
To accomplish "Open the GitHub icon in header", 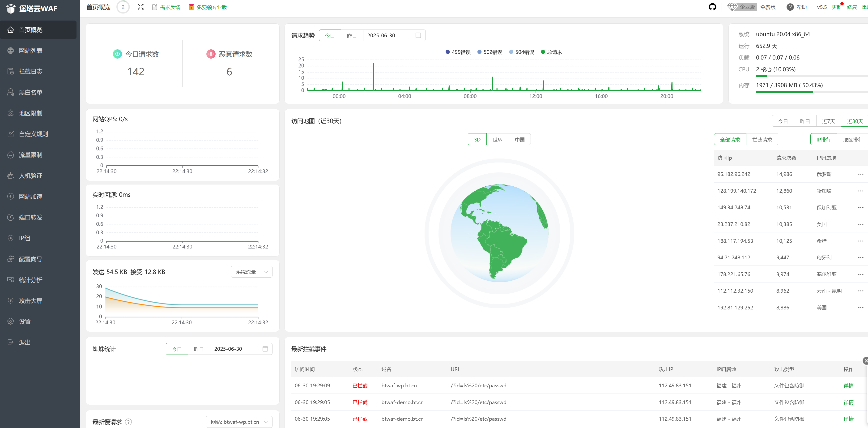I will pyautogui.click(x=712, y=7).
